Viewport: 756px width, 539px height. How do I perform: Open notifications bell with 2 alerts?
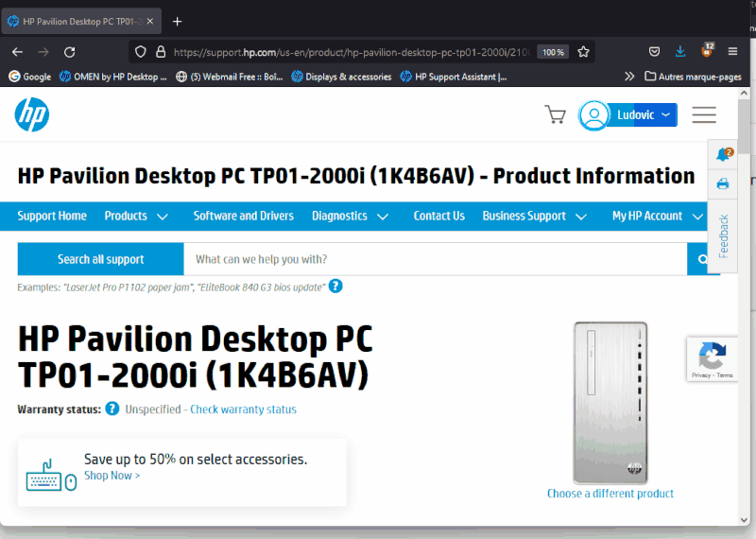tap(723, 154)
